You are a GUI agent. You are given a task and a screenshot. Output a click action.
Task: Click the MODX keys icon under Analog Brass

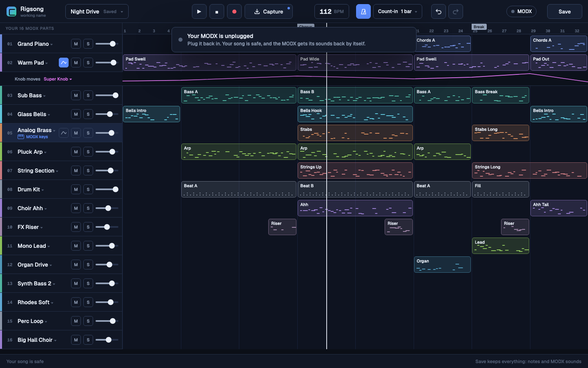click(21, 137)
